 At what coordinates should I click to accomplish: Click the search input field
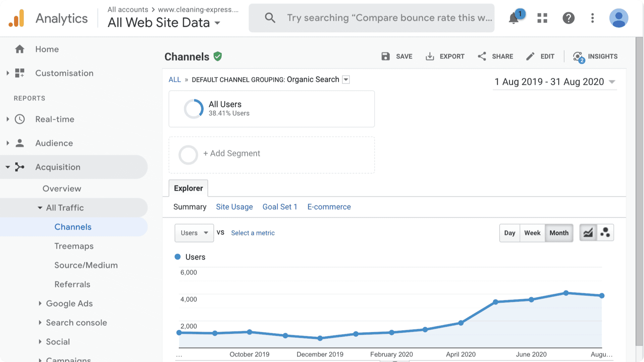[x=389, y=18]
